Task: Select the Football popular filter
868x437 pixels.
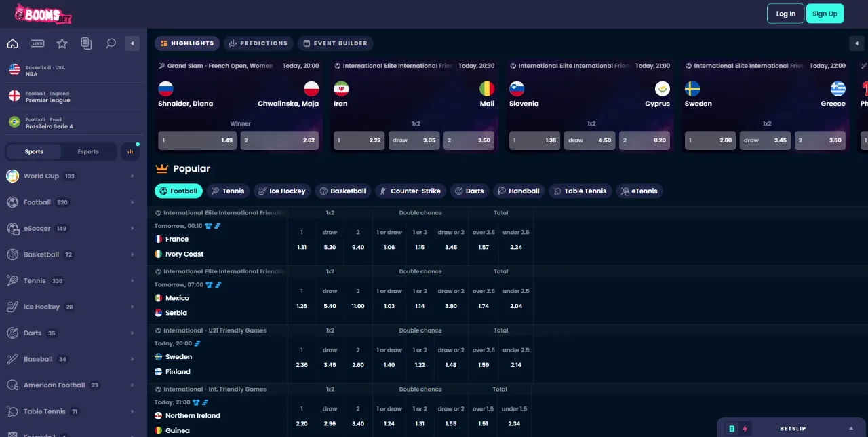Action: (x=179, y=191)
